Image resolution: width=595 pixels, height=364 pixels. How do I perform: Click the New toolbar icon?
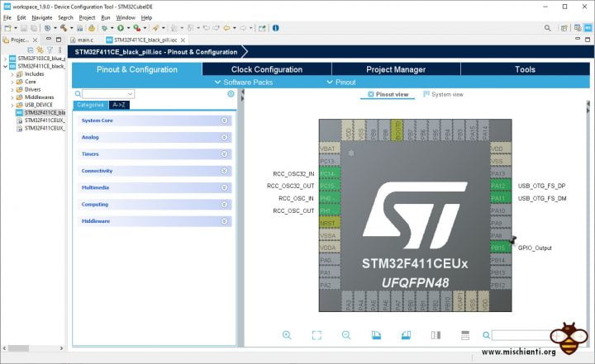point(7,28)
